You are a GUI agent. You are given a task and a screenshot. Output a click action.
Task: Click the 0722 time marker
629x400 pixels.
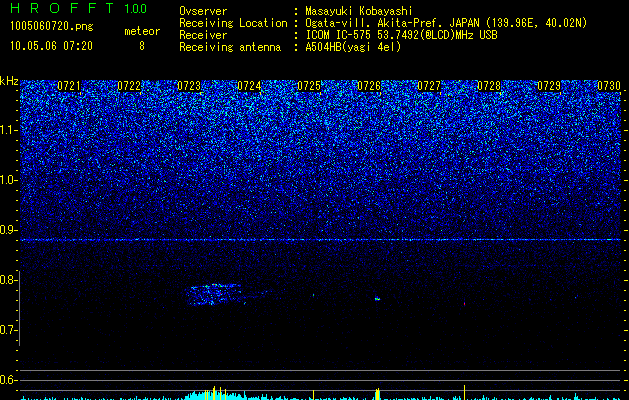coord(129,86)
